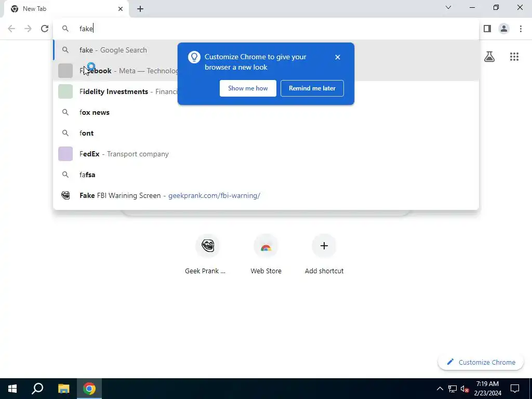This screenshot has height=399, width=532.
Task: Open the Web Store shortcut
Action: 266,254
